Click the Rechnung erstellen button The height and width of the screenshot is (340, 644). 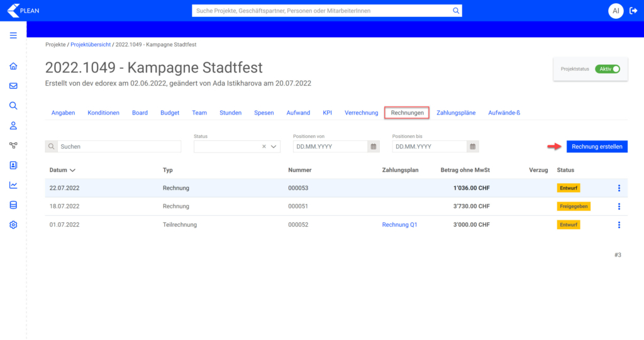[596, 146]
